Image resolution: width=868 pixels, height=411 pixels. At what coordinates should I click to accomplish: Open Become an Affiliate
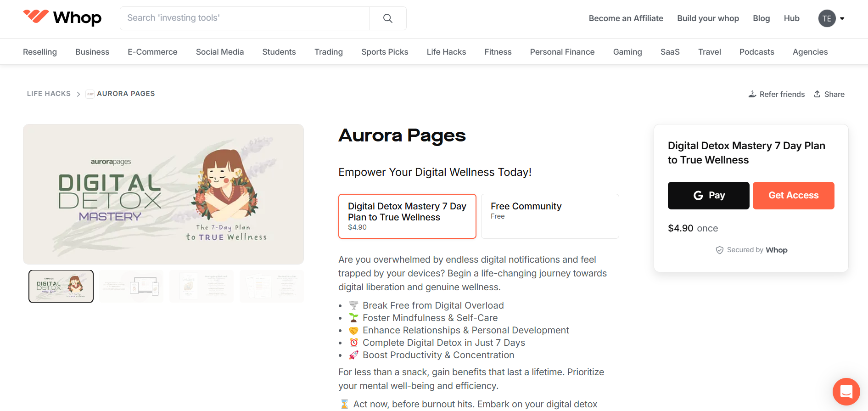pos(626,18)
